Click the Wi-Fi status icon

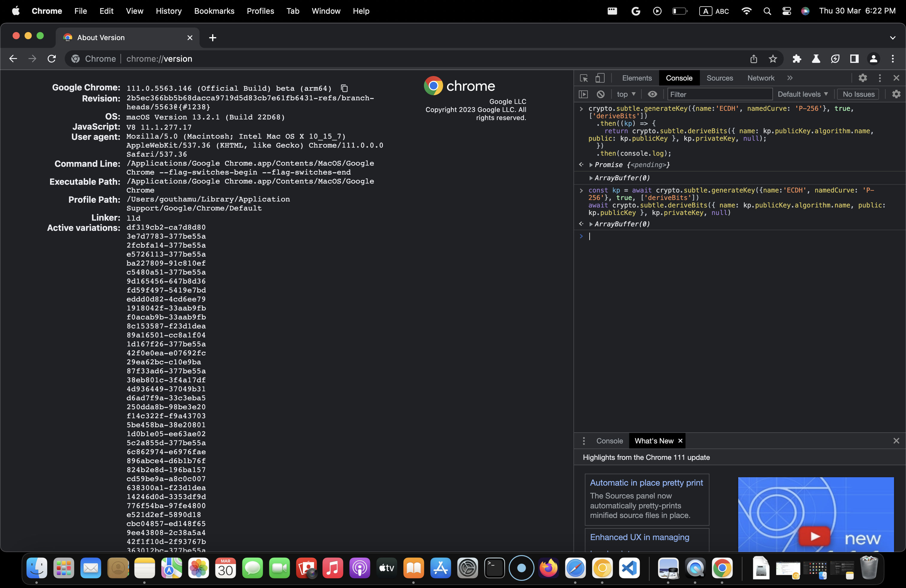pyautogui.click(x=747, y=11)
